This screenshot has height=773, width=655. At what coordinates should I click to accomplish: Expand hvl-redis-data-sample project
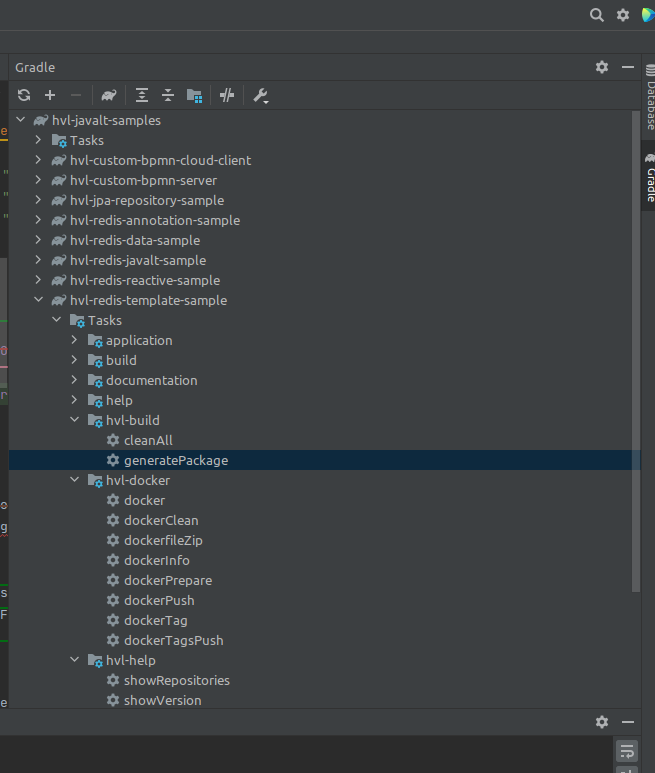38,240
